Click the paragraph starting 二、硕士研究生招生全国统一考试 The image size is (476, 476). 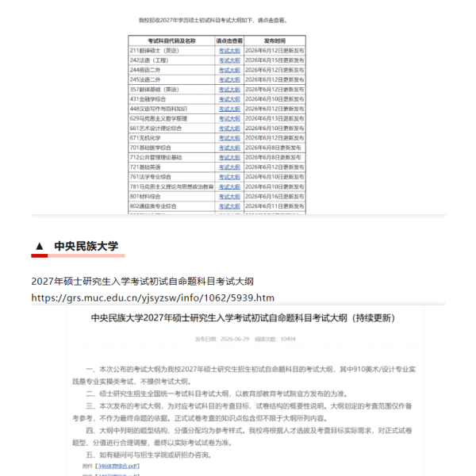pyautogui.click(x=217, y=394)
